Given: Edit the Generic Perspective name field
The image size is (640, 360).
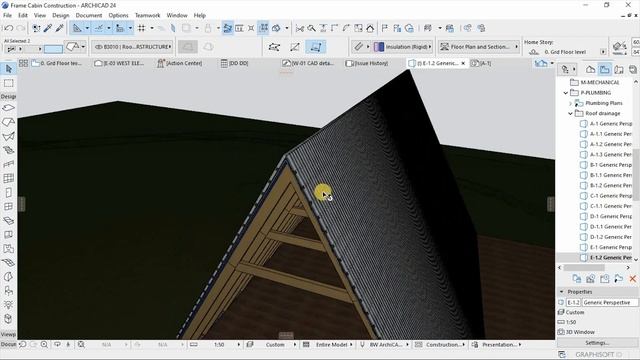Looking at the screenshot, I should tap(610, 302).
